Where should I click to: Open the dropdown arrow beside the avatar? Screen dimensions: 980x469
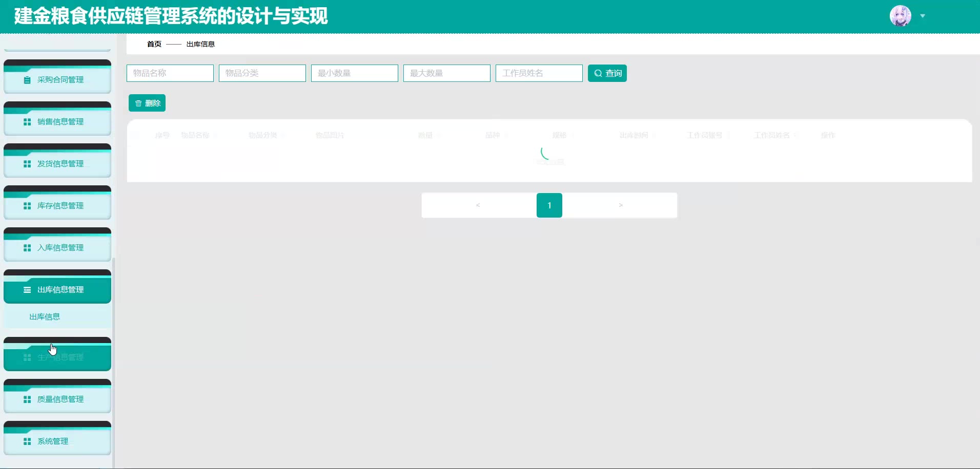click(923, 16)
